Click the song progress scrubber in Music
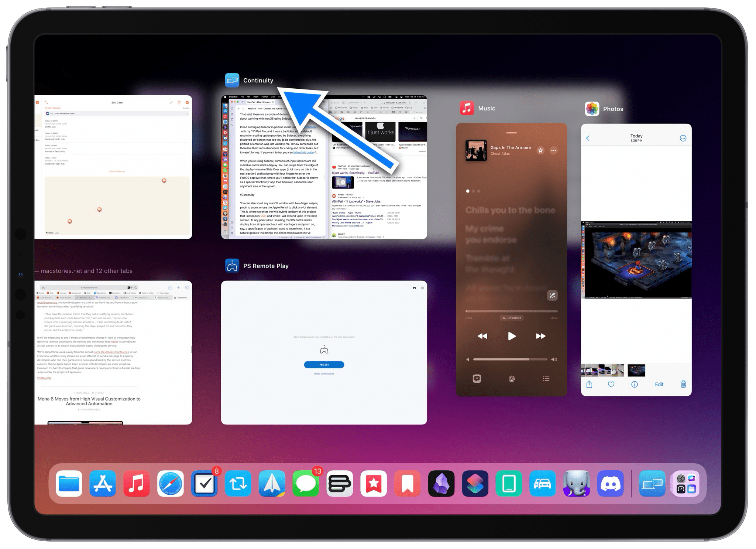This screenshot has width=756, height=549. (512, 311)
